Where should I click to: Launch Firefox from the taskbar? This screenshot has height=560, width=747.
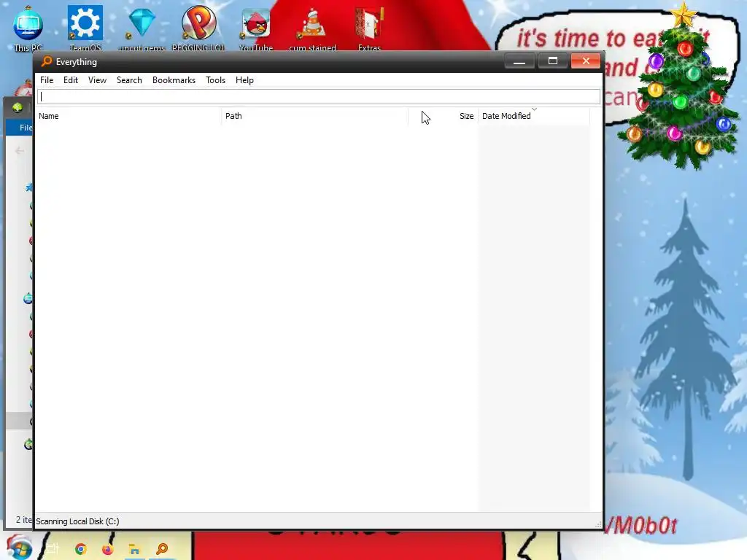click(x=108, y=549)
